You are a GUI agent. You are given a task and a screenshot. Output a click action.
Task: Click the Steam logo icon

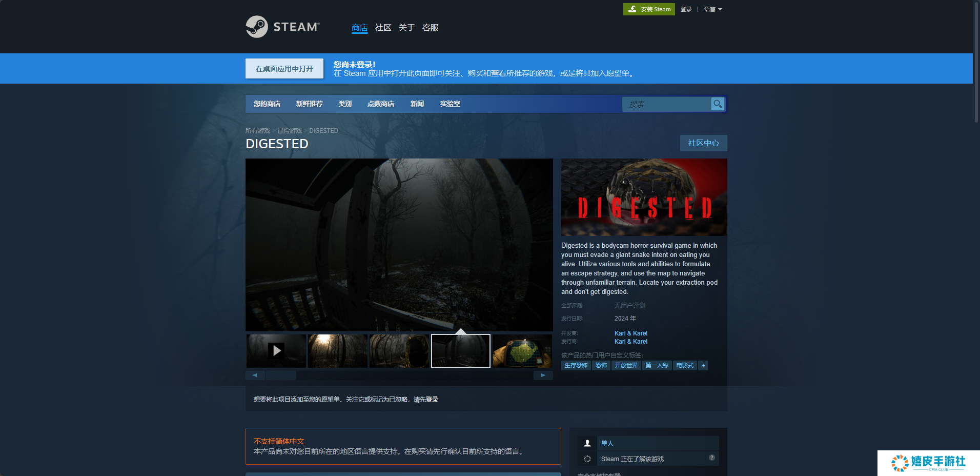[x=257, y=27]
